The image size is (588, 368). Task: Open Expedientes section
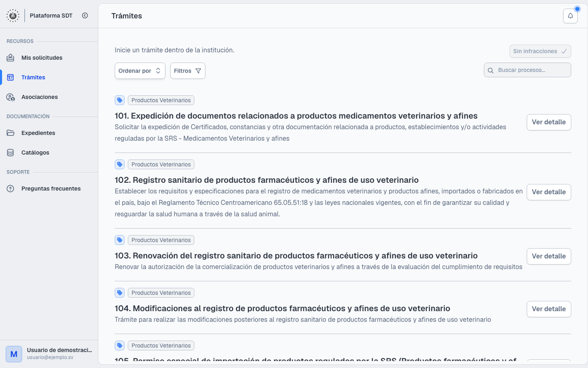click(x=49, y=133)
